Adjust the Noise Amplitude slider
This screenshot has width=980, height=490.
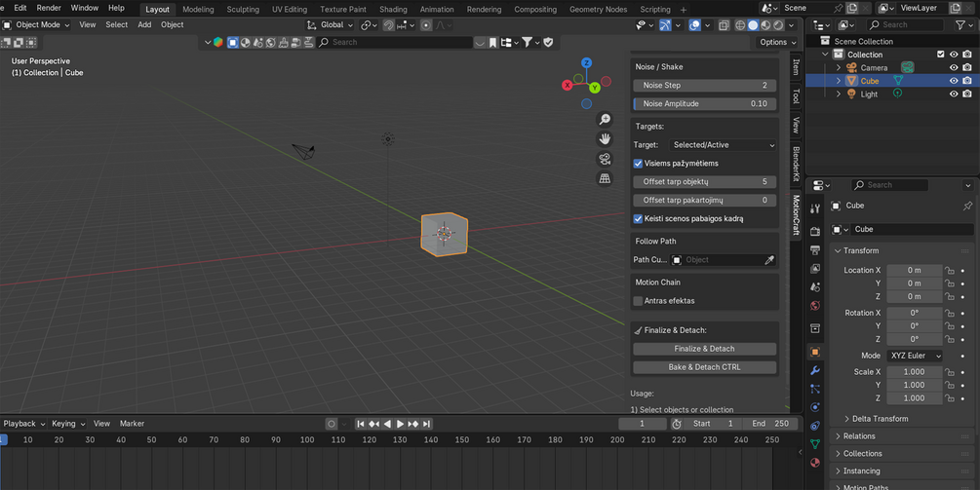click(704, 104)
